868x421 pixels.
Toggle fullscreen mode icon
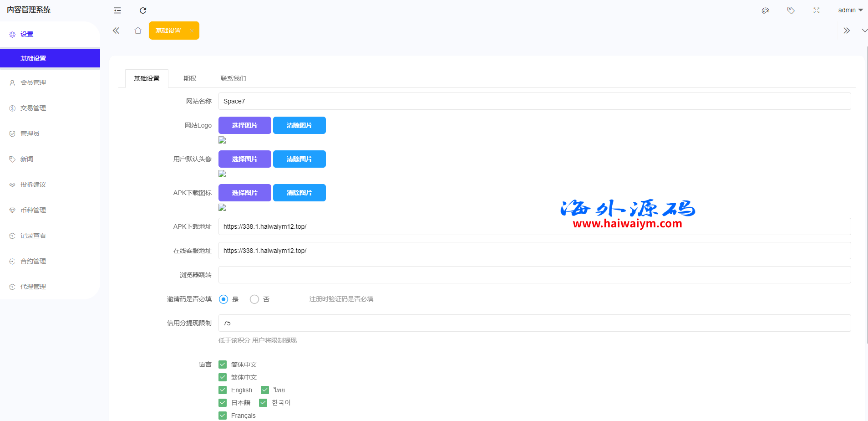click(x=817, y=10)
